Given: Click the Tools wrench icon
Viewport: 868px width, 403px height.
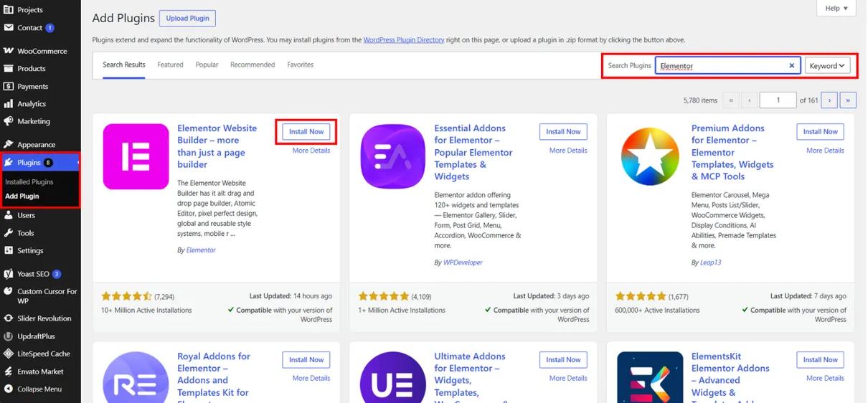Looking at the screenshot, I should [9, 233].
